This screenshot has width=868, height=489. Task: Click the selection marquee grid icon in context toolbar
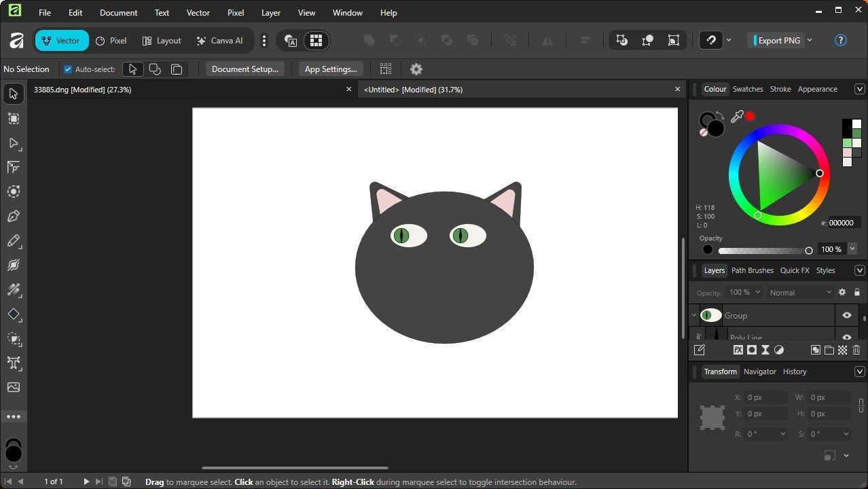pyautogui.click(x=386, y=69)
